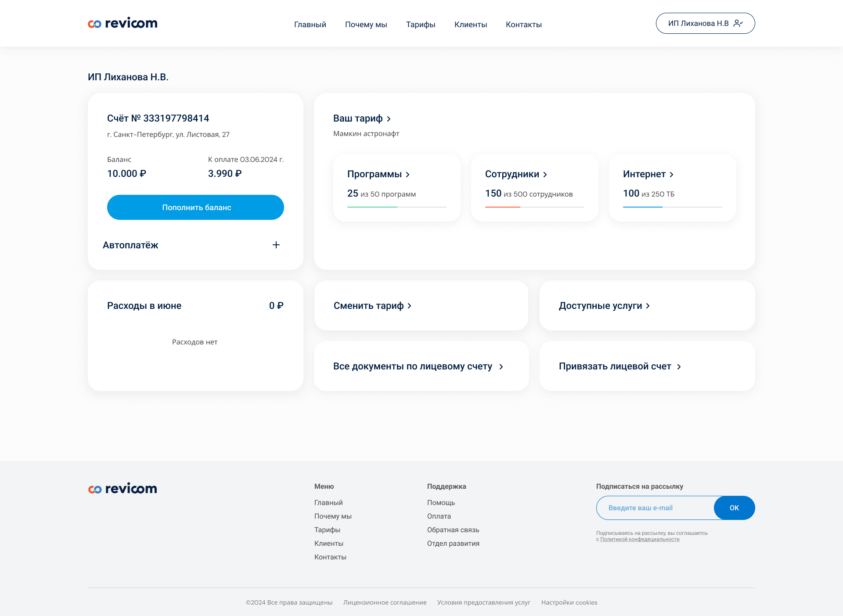This screenshot has height=616, width=843.
Task: Select the Привязать лицевой счет card
Action: pos(647,366)
